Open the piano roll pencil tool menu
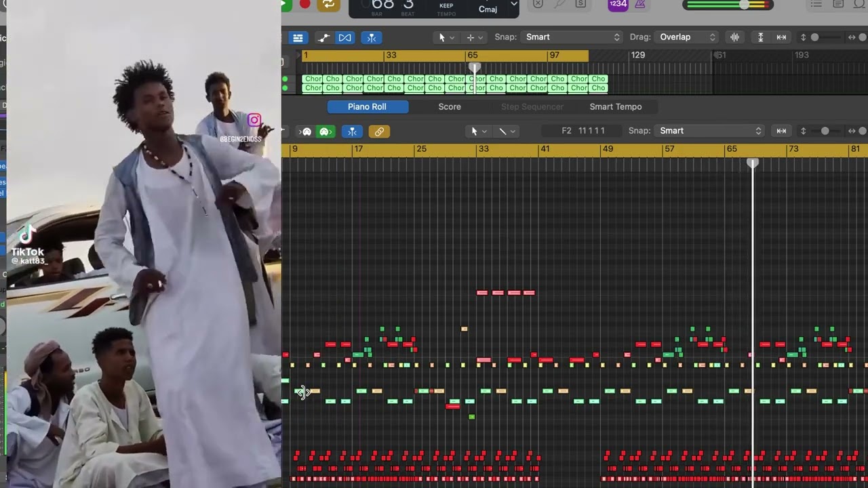868x488 pixels. pyautogui.click(x=506, y=131)
